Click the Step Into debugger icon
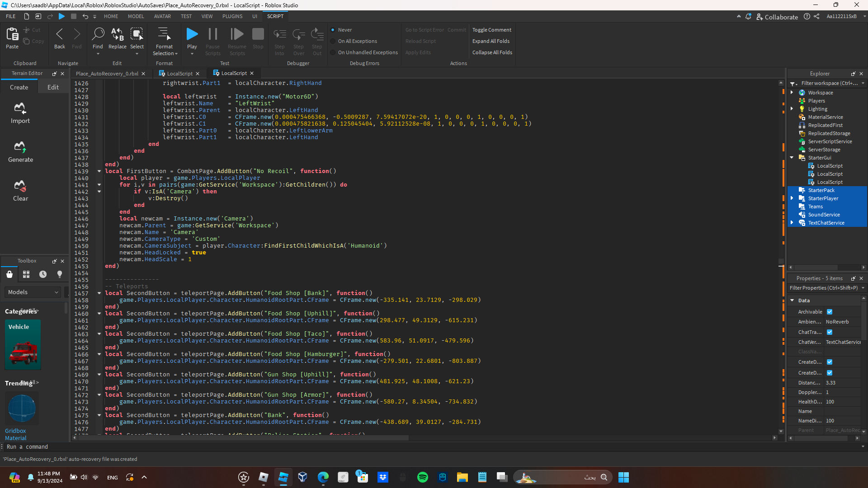The width and height of the screenshot is (868, 488). [280, 34]
